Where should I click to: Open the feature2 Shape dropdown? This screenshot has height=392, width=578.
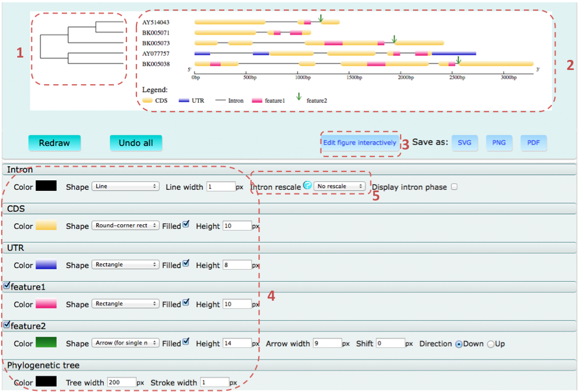point(126,343)
